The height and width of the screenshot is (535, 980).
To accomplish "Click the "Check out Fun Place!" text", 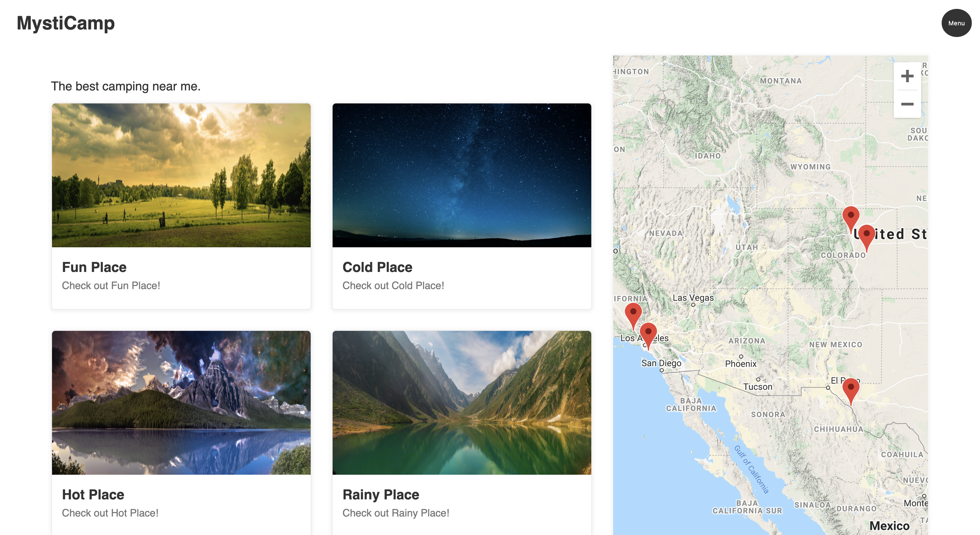I will tap(111, 286).
